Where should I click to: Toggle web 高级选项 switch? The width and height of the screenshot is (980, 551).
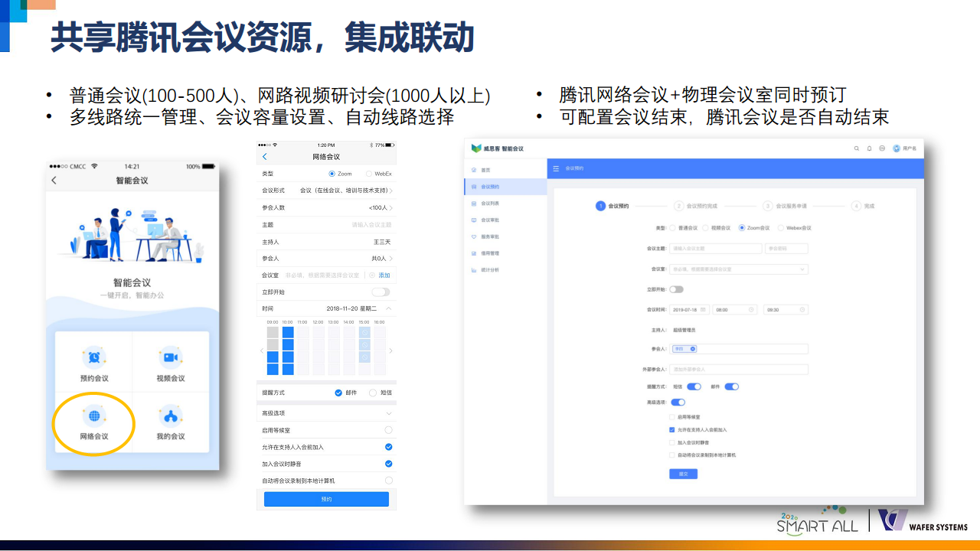(x=678, y=402)
